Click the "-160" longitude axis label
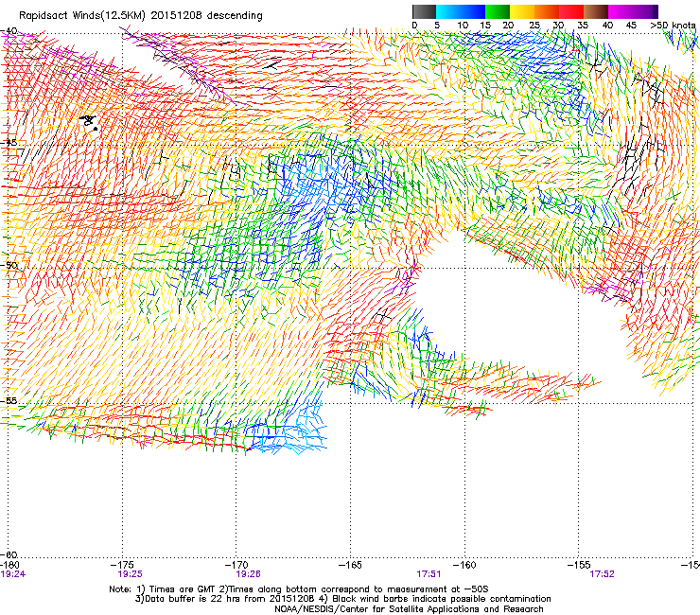This screenshot has height=615, width=700. pyautogui.click(x=464, y=565)
